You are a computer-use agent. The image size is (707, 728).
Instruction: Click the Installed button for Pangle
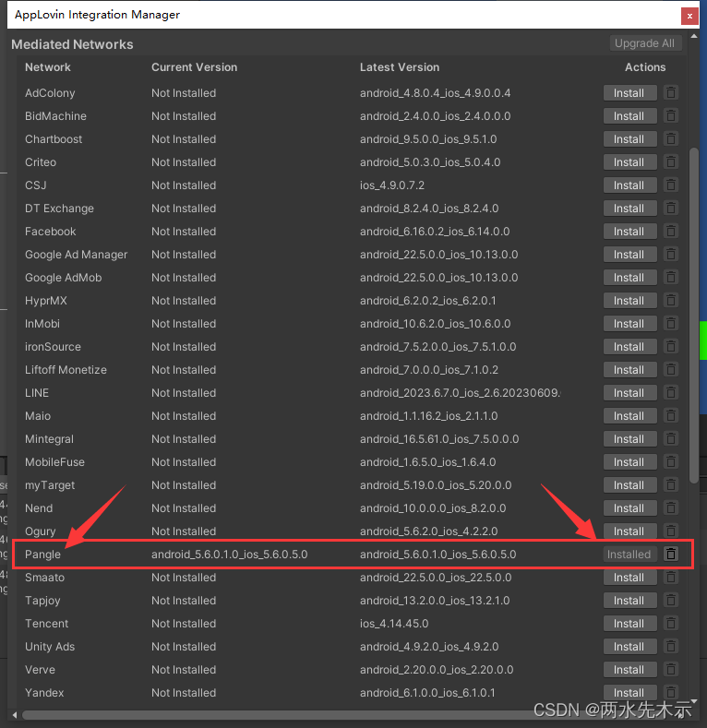[x=629, y=554]
